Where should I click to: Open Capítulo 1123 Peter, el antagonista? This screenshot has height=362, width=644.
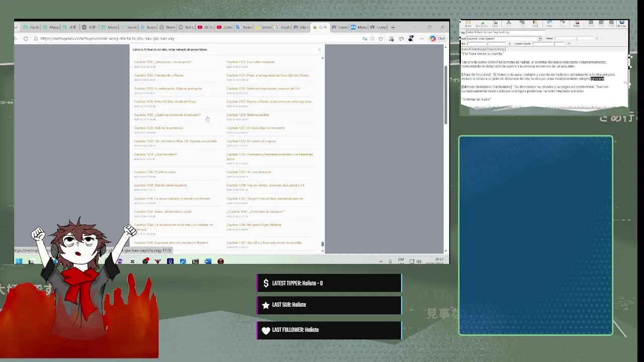tap(268, 75)
